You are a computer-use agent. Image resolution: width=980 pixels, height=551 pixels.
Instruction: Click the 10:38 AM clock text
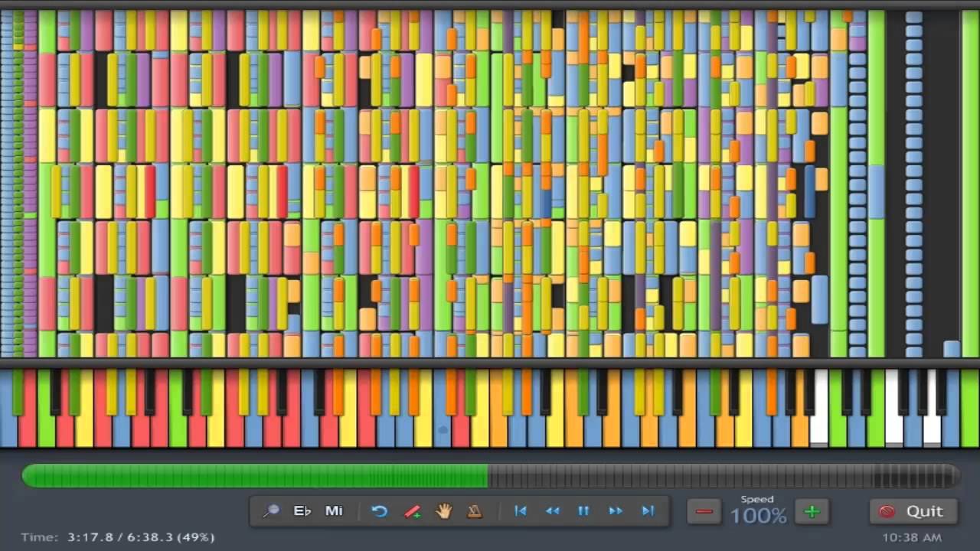click(x=912, y=537)
